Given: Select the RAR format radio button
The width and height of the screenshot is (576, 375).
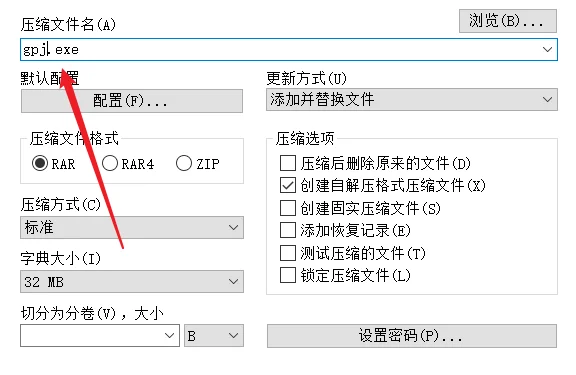Looking at the screenshot, I should [x=40, y=163].
